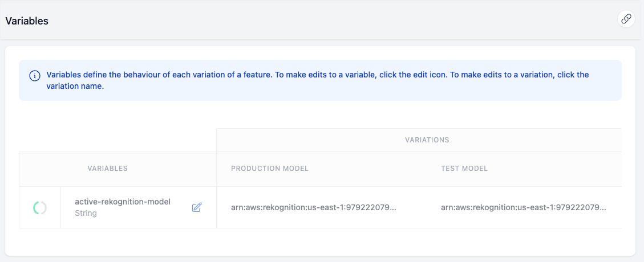
Task: Click the circular spinner icon in variable row
Action: click(x=40, y=208)
